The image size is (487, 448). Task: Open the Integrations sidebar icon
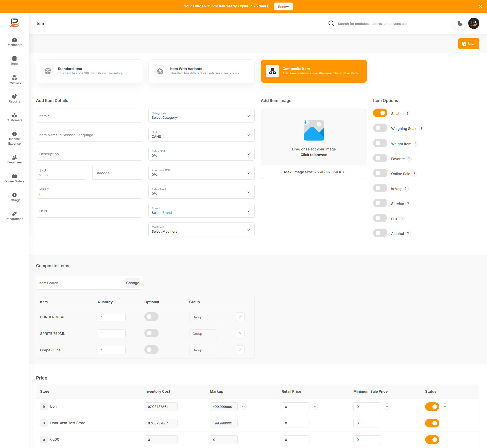point(14,216)
